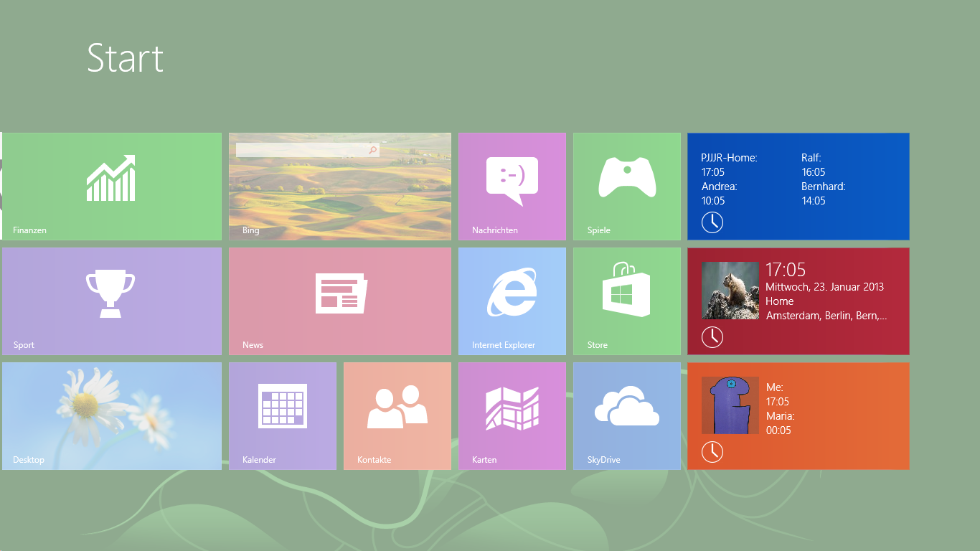Click the Maria: entry on the orange tile
The image size is (980, 551).
pyautogui.click(x=780, y=416)
